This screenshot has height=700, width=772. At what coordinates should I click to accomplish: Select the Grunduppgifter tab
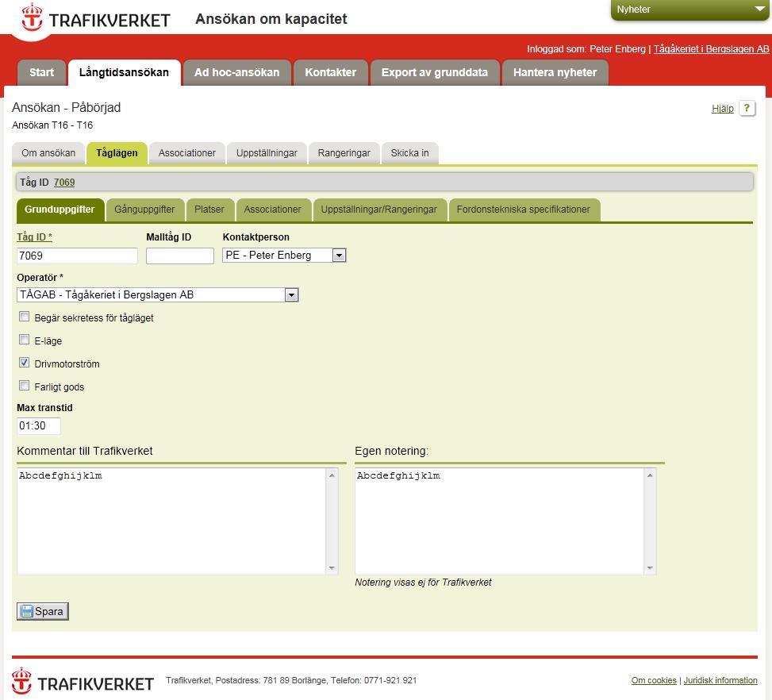pyautogui.click(x=60, y=210)
